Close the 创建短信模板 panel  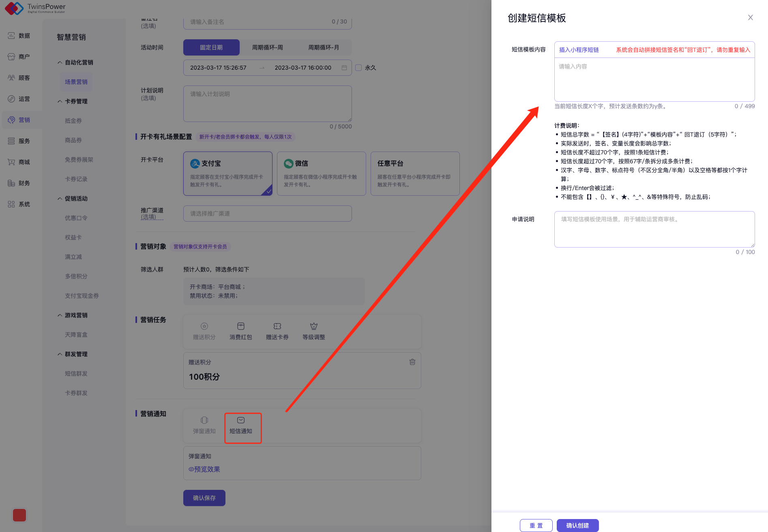750,17
